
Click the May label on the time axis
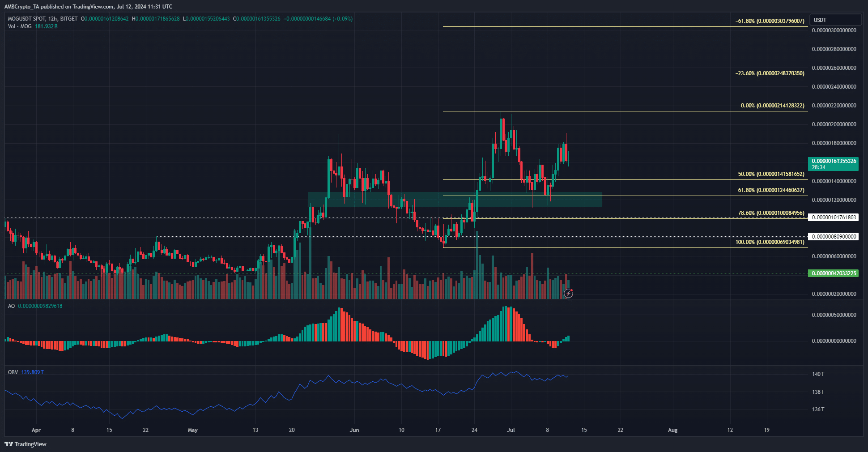coord(193,430)
